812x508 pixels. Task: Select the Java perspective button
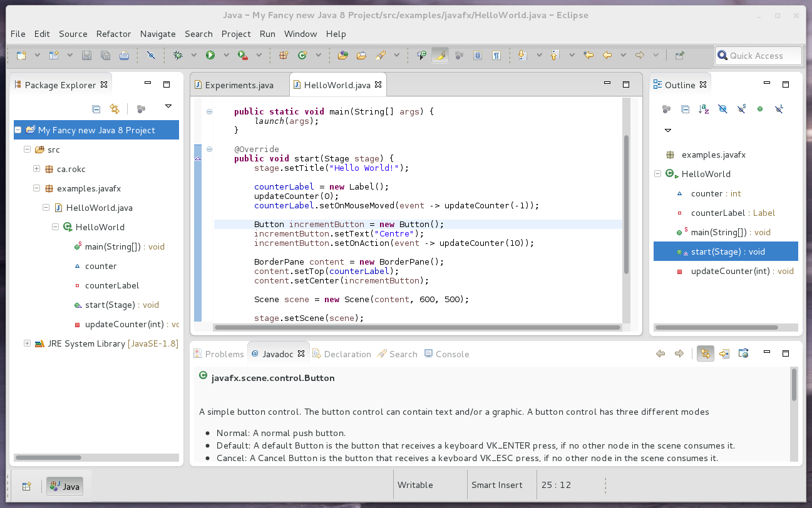[65, 486]
